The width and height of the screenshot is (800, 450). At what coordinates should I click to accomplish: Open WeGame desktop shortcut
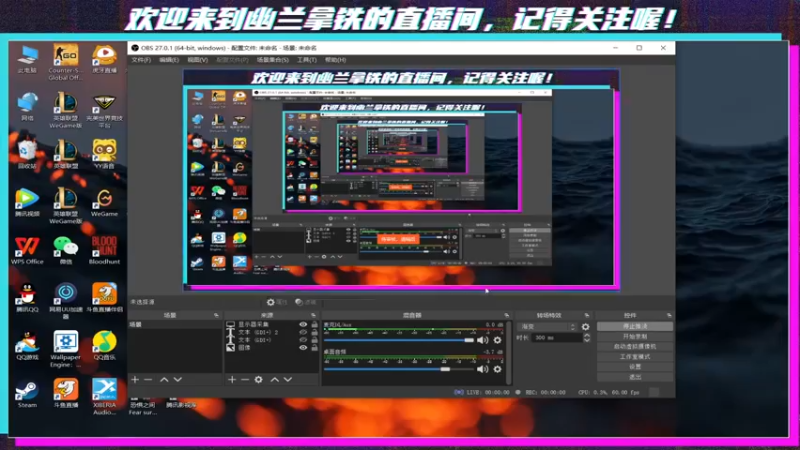tap(104, 202)
